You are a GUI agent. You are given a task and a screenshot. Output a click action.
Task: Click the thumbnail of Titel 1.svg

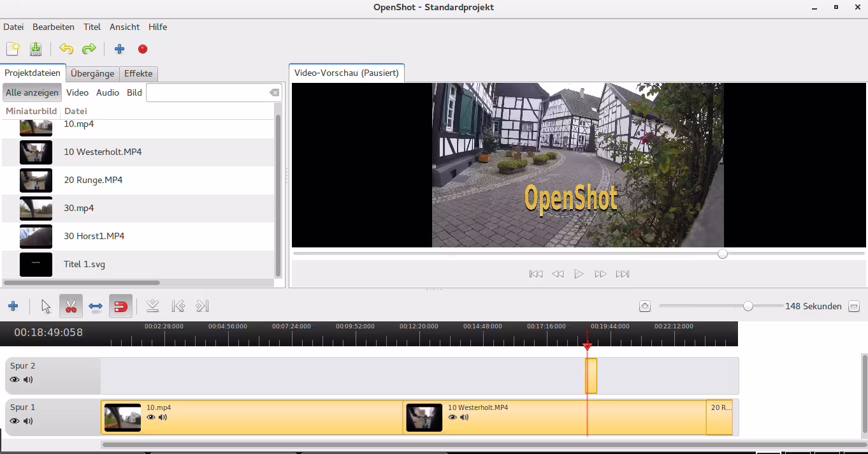tap(36, 265)
